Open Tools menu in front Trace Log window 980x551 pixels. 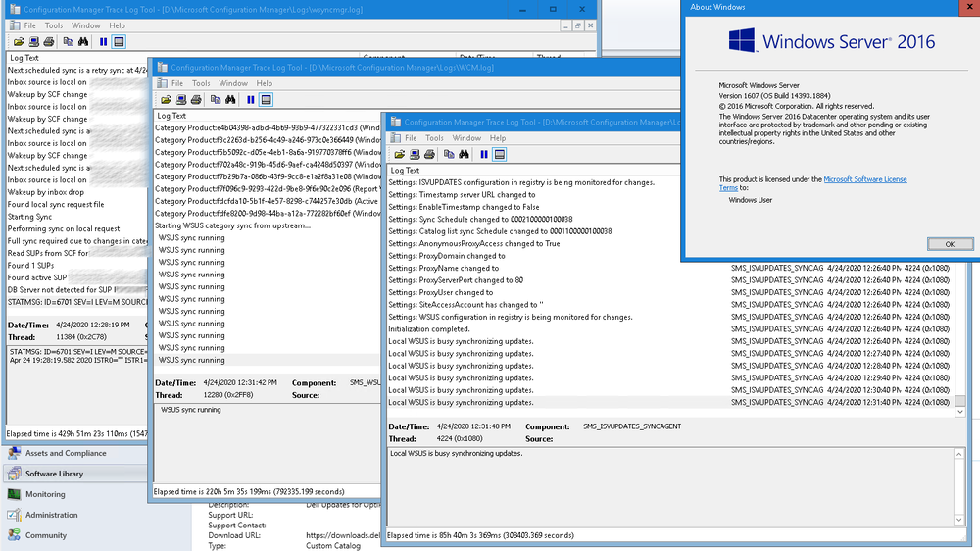click(434, 138)
